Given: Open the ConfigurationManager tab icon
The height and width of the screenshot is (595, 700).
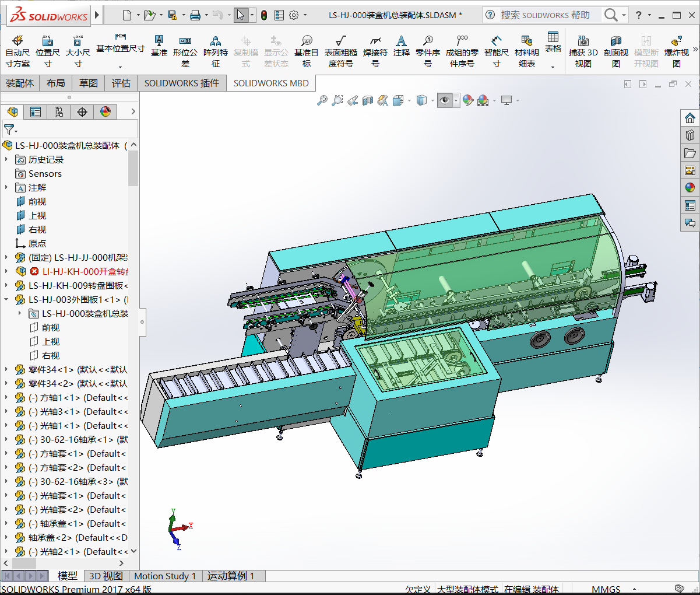Looking at the screenshot, I should tap(58, 111).
